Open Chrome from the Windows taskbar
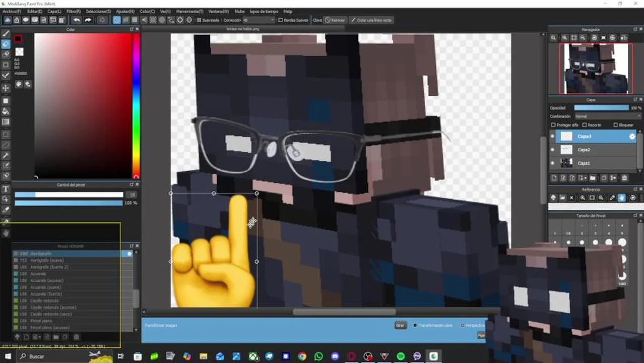Screen dimensions: 644x363 pos(302,356)
